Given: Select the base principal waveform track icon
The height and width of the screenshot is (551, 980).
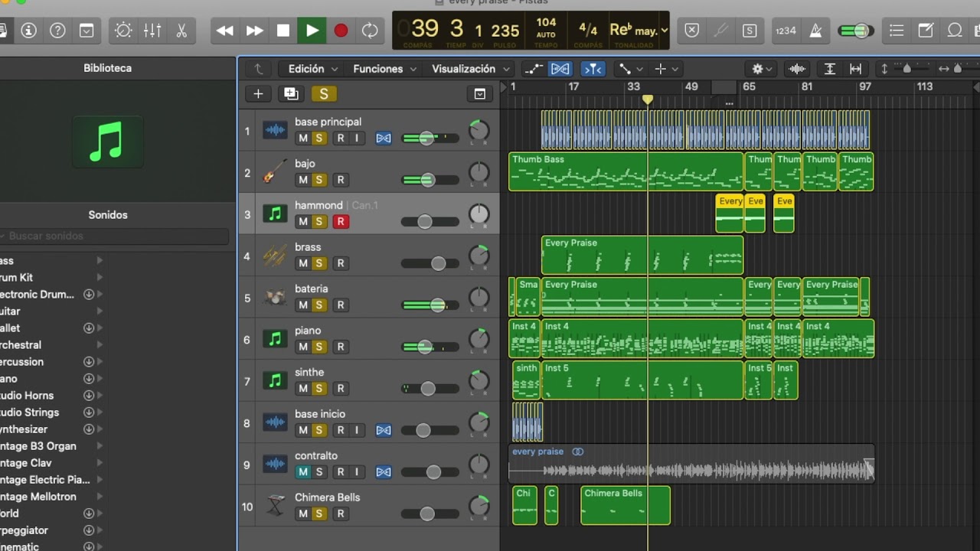Looking at the screenshot, I should pyautogui.click(x=275, y=131).
